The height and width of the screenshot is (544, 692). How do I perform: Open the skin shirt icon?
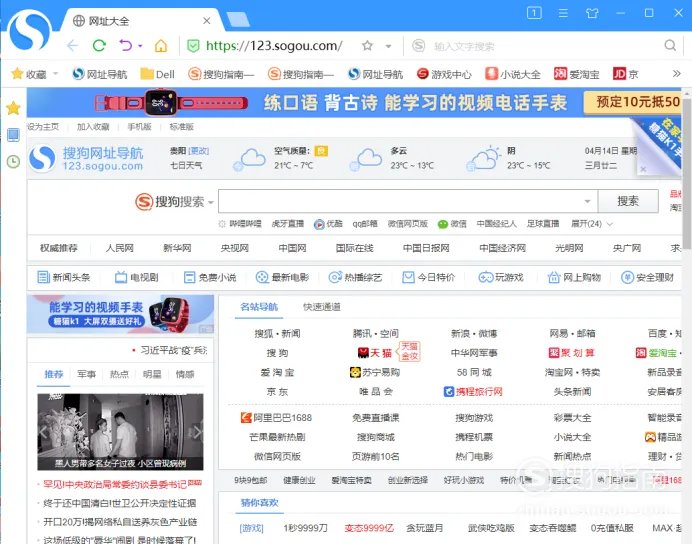(x=592, y=13)
